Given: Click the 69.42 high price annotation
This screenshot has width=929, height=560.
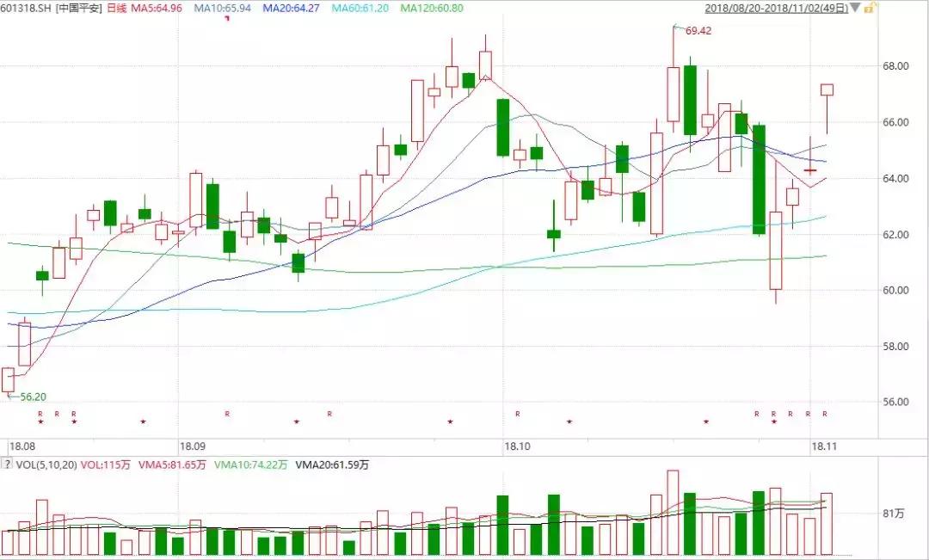Looking at the screenshot, I should (x=698, y=31).
